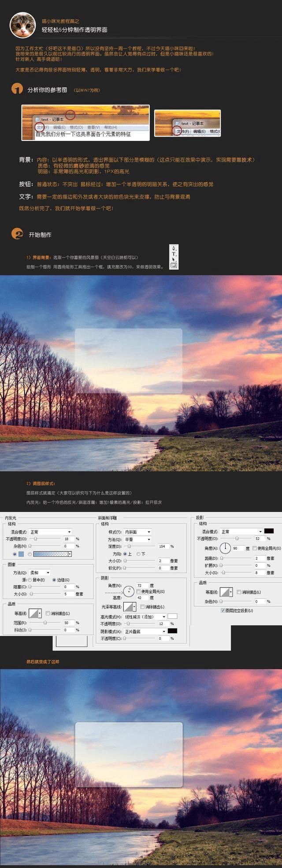The image size is (282, 868).
Task: Click the 高度 field showing 42
Action: pos(143,598)
